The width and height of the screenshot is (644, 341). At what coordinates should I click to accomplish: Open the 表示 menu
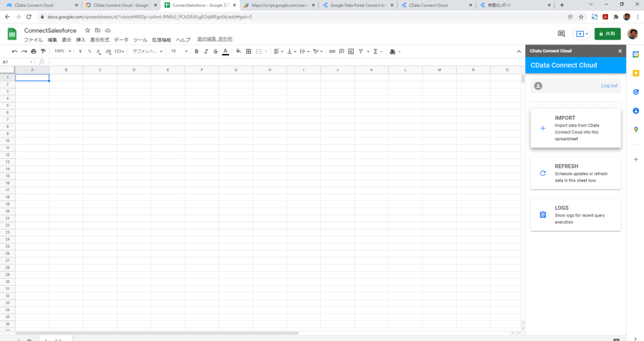67,40
